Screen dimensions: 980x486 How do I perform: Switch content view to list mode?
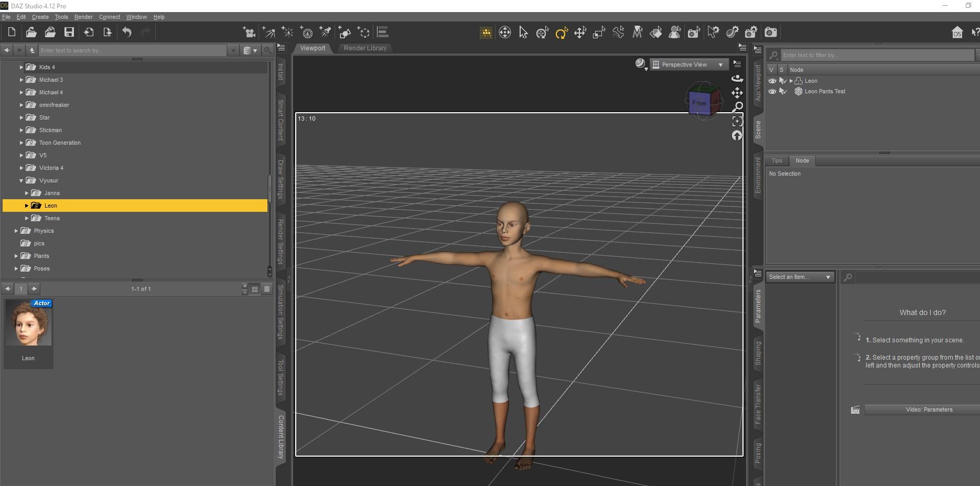(x=267, y=289)
